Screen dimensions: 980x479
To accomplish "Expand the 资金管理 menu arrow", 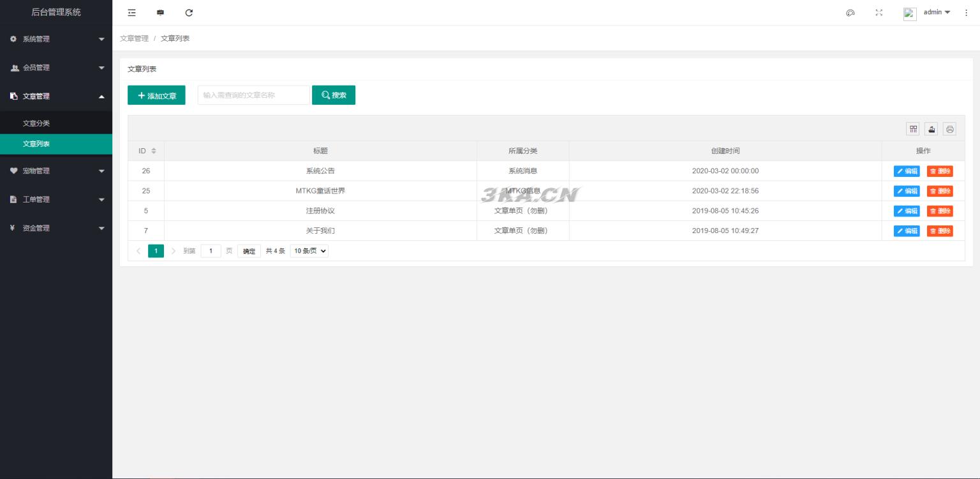I will pyautogui.click(x=101, y=229).
